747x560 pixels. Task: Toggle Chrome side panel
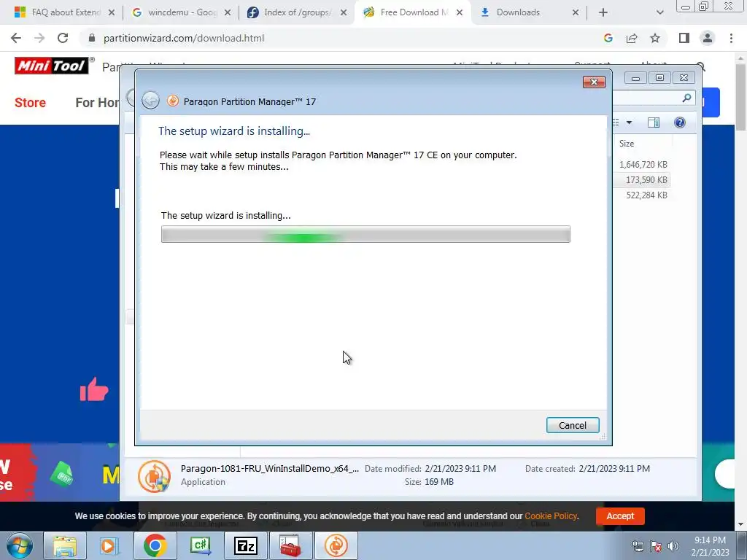[x=684, y=38]
